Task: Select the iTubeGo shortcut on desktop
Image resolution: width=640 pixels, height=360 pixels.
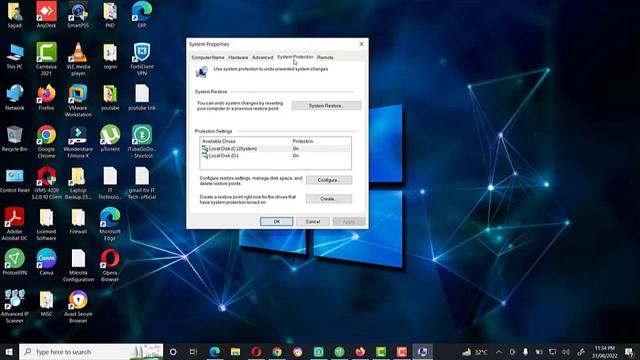Action: pyautogui.click(x=142, y=142)
